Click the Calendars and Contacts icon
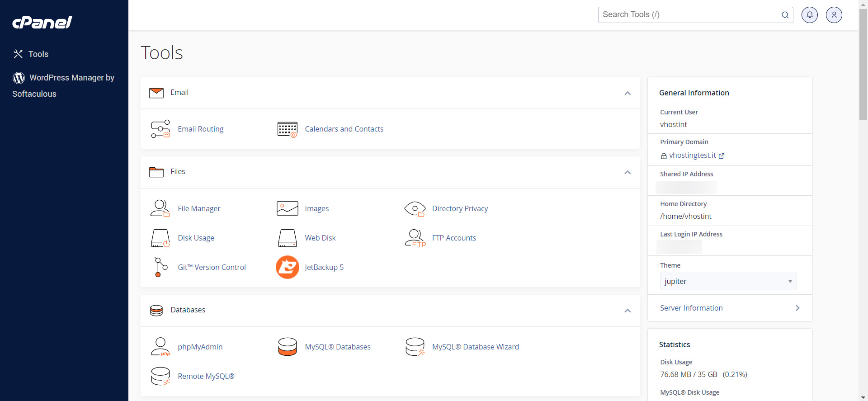868x401 pixels. point(288,129)
